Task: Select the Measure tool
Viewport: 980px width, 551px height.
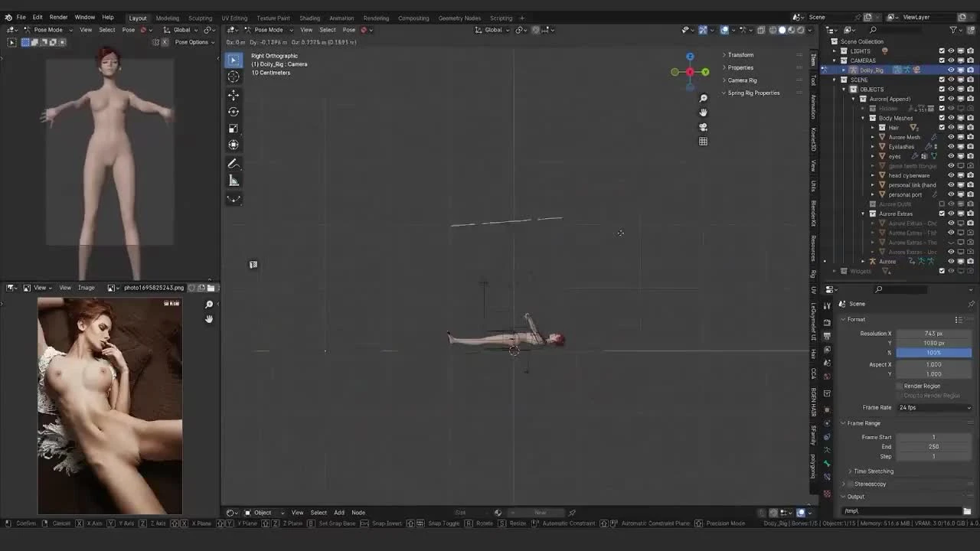Action: (234, 181)
